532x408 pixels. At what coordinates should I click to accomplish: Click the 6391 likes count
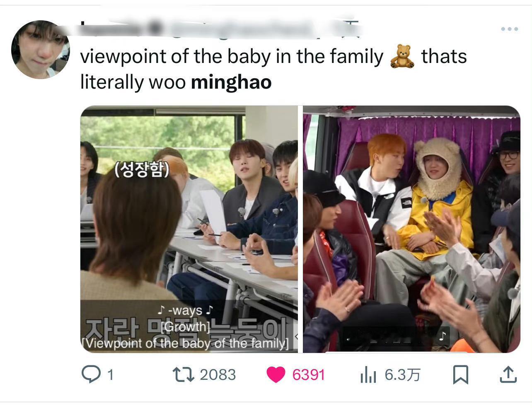pyautogui.click(x=309, y=375)
